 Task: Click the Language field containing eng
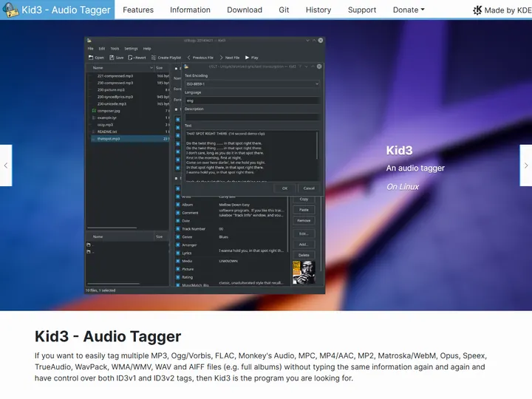[252, 100]
